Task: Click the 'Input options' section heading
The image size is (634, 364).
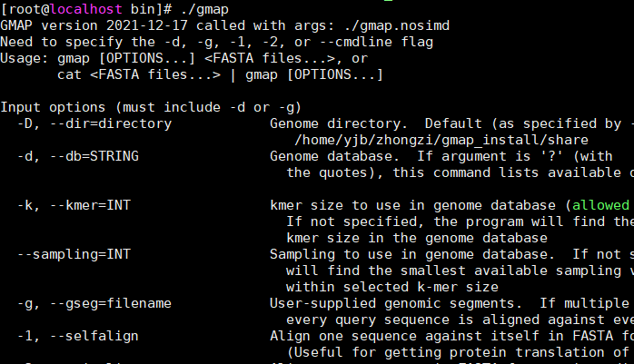Action: [53, 107]
